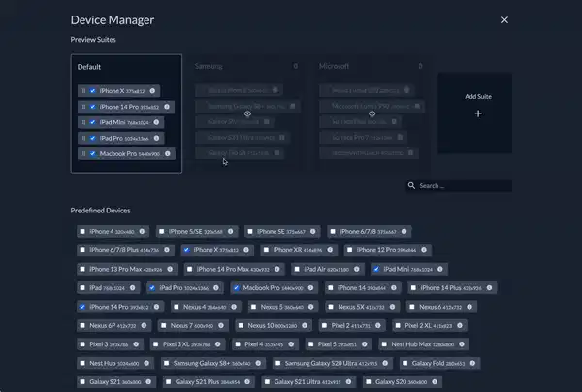
Task: Uncheck predefined iPad Mini device
Action: [x=376, y=269]
